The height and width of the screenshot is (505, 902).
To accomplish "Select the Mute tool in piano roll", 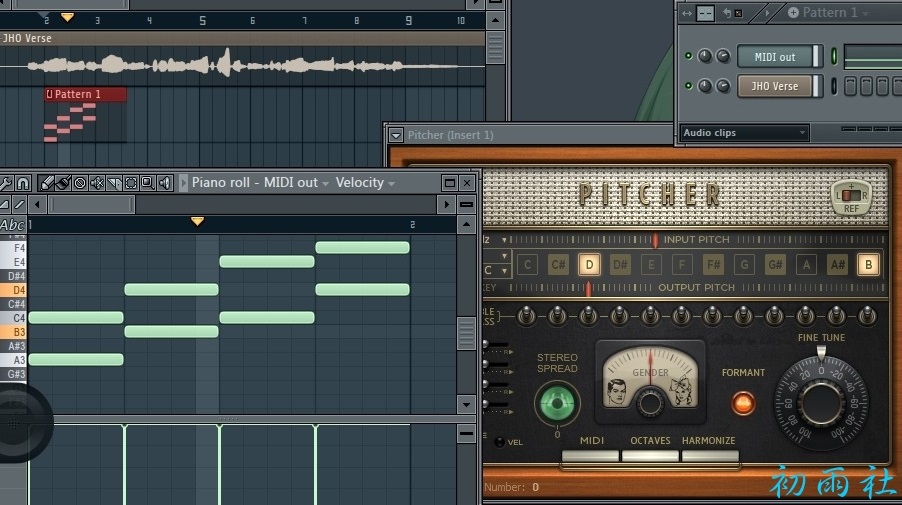I will [97, 183].
